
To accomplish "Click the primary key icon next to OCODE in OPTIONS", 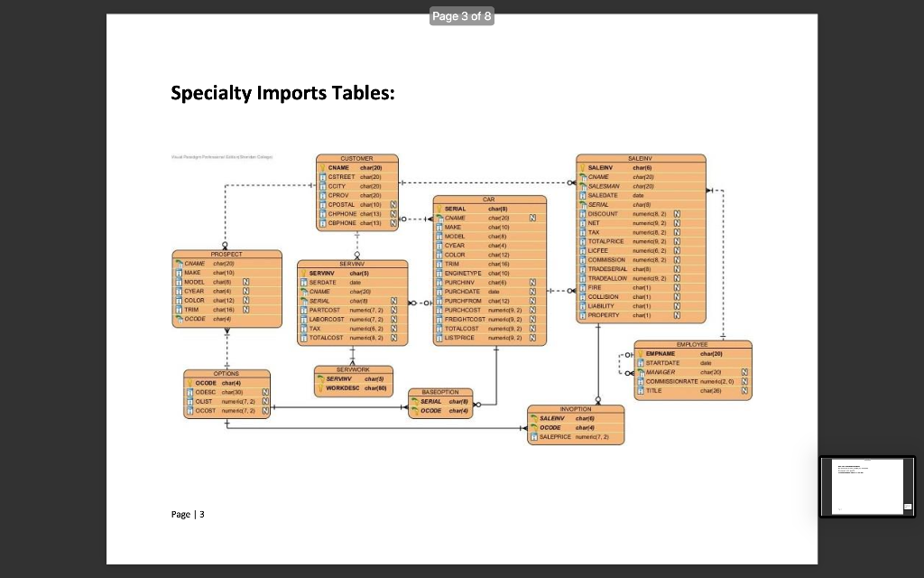I will tap(190, 383).
